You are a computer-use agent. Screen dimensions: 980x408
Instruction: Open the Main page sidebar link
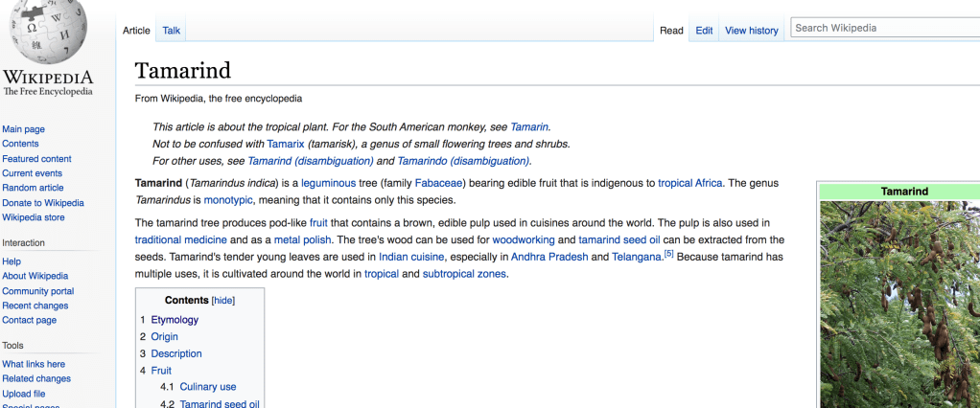23,129
